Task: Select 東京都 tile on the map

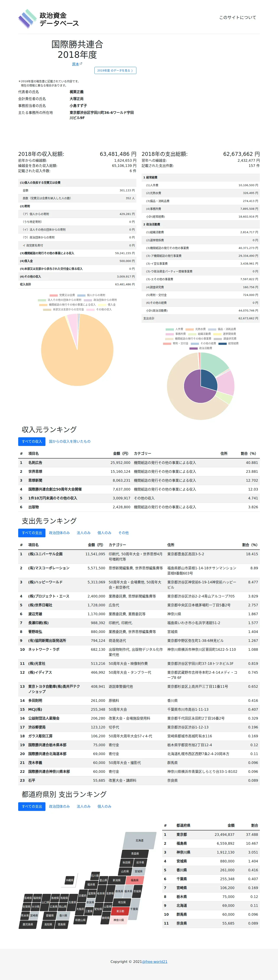Action: click(x=120, y=911)
